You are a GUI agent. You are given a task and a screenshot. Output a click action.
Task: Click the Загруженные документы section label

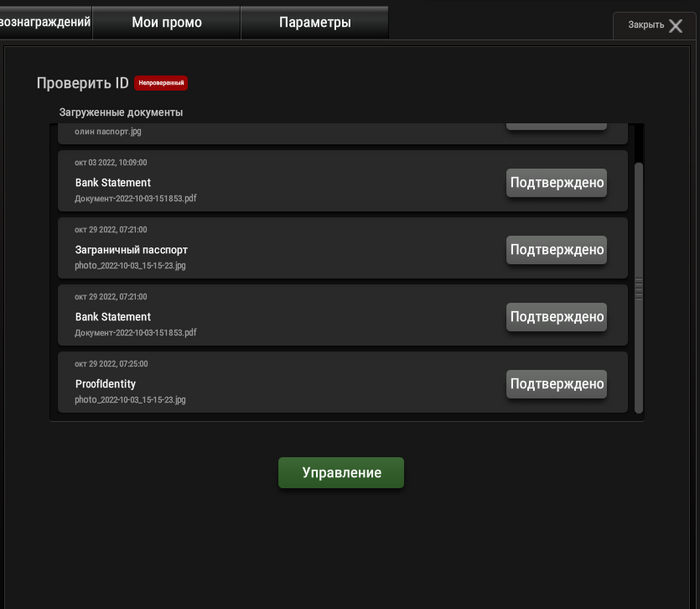(121, 112)
